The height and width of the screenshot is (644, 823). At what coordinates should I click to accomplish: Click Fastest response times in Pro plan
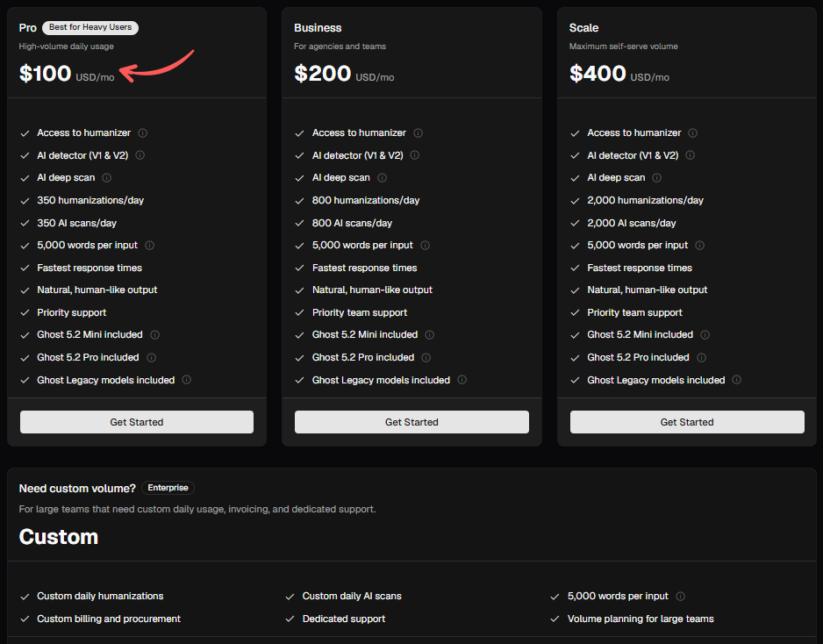pyautogui.click(x=89, y=268)
